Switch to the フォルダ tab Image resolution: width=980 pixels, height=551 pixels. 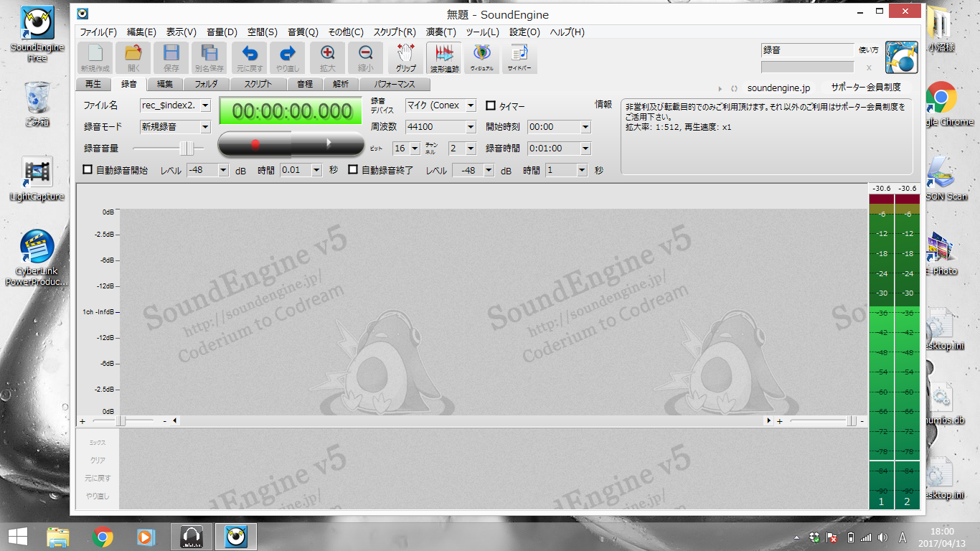point(206,84)
